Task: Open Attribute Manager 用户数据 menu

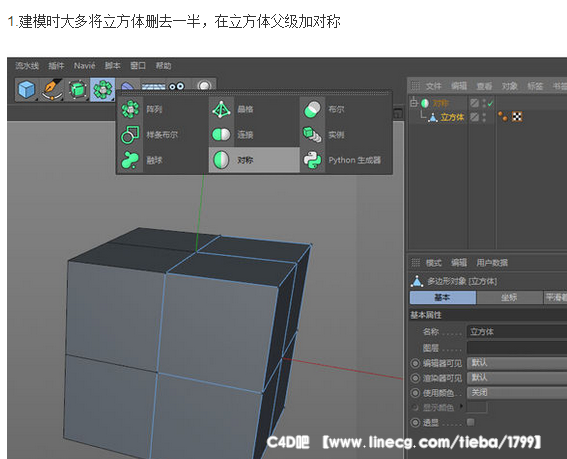Action: point(492,263)
